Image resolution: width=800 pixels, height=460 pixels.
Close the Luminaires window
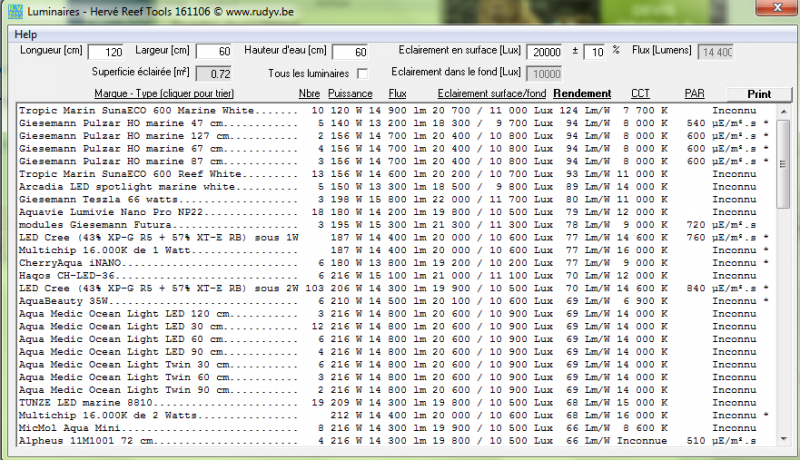(777, 8)
